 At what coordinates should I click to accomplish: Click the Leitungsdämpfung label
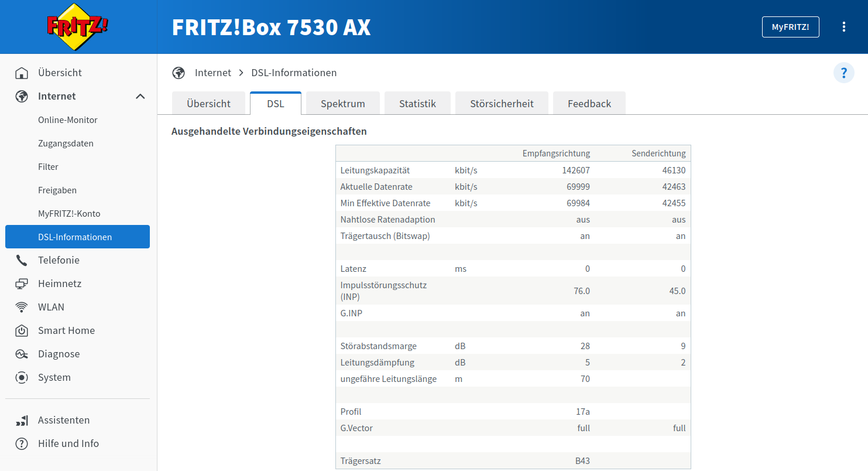tap(378, 363)
